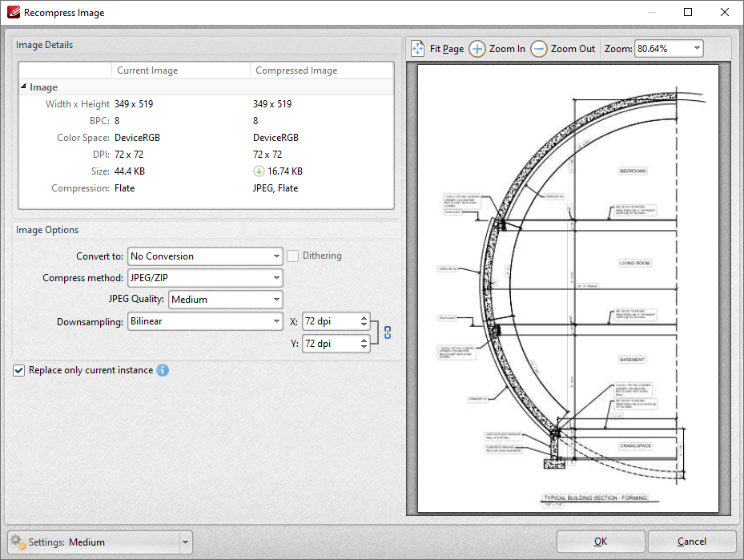
Task: Click the green size reduction arrow icon
Action: coord(259,171)
